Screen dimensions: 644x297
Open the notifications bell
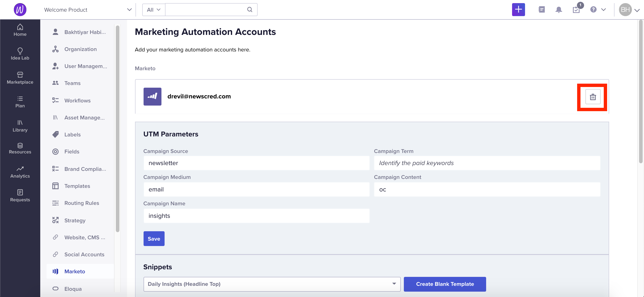click(559, 9)
